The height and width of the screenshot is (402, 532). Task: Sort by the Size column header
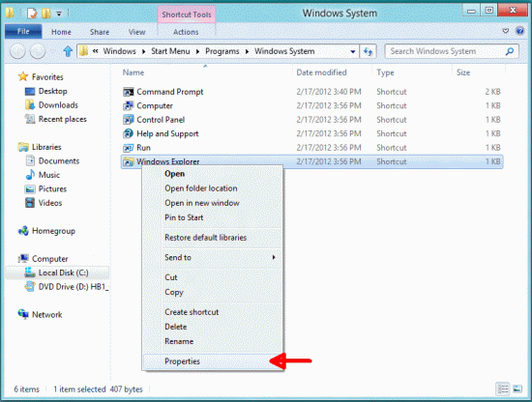(x=479, y=72)
